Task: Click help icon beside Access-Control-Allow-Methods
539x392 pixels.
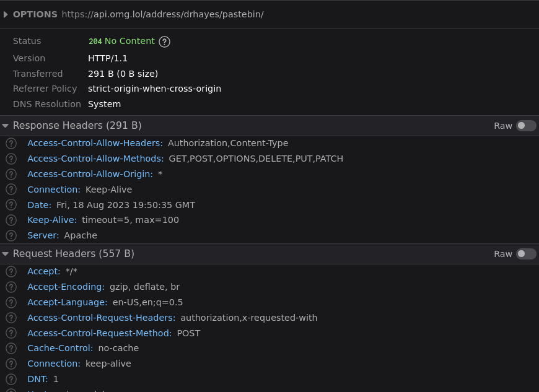Action: (x=11, y=159)
